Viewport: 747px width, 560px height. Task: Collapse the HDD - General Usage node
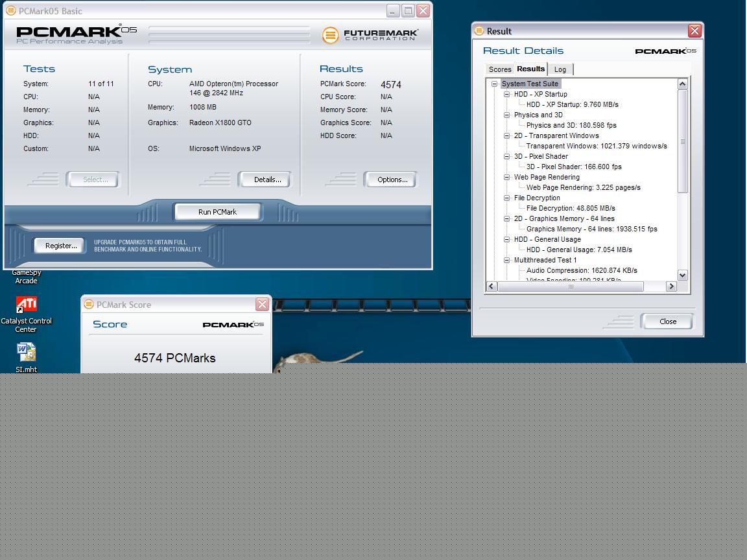(x=507, y=239)
